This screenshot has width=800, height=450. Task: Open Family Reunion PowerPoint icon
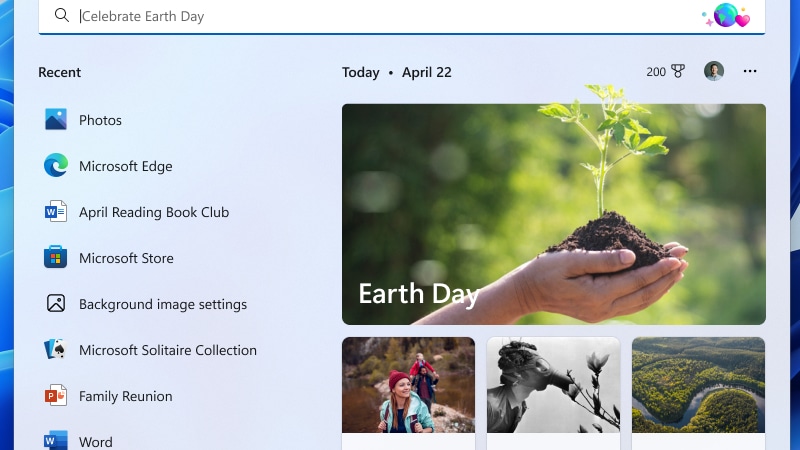pos(56,396)
